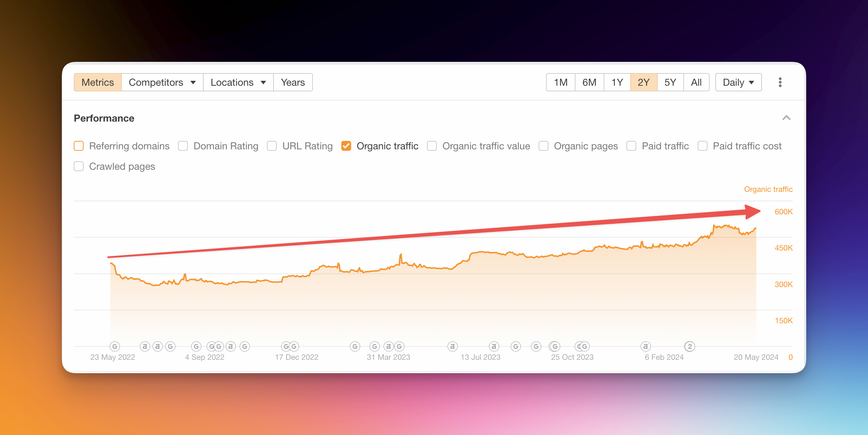Click the Google marker above 4 Sep 2022
This screenshot has height=435, width=868.
[196, 346]
